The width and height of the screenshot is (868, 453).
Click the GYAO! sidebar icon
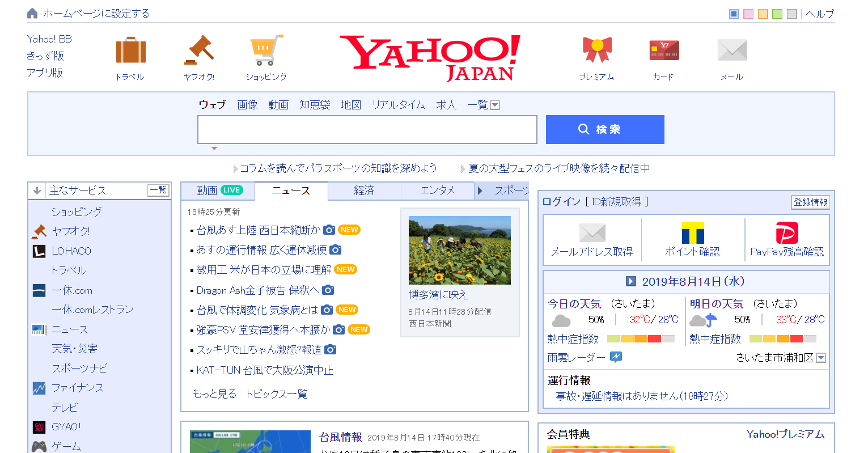[x=39, y=427]
